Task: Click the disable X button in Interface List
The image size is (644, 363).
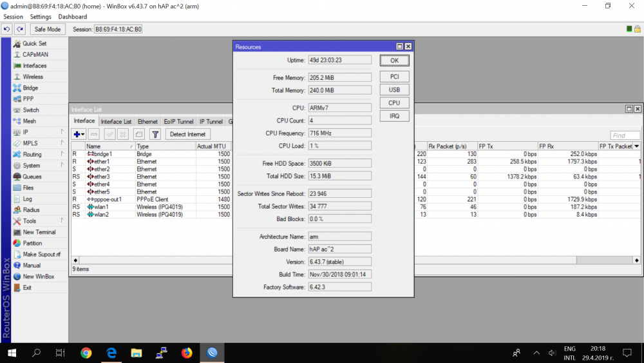Action: click(x=123, y=134)
